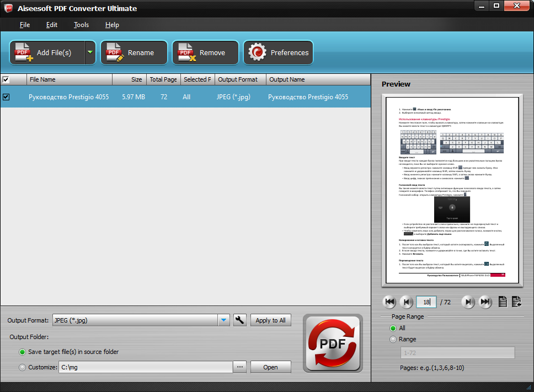Select the Rename toolbar icon
This screenshot has width=534, height=392.
[115, 52]
